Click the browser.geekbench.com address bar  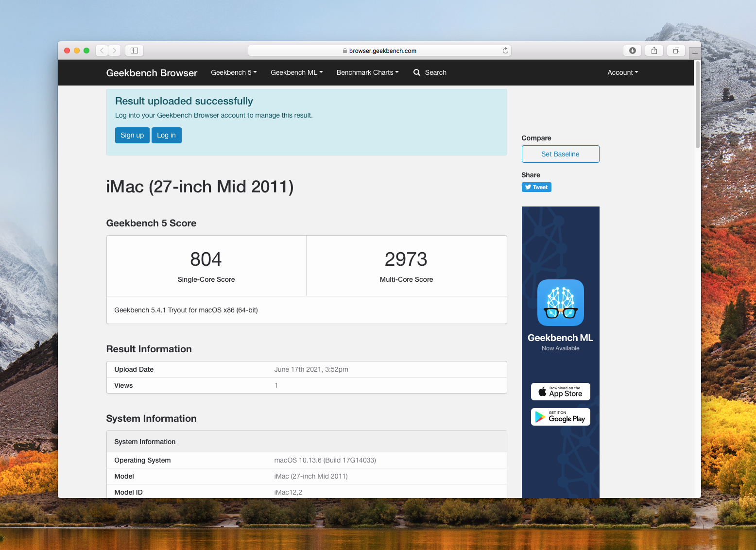pyautogui.click(x=379, y=51)
